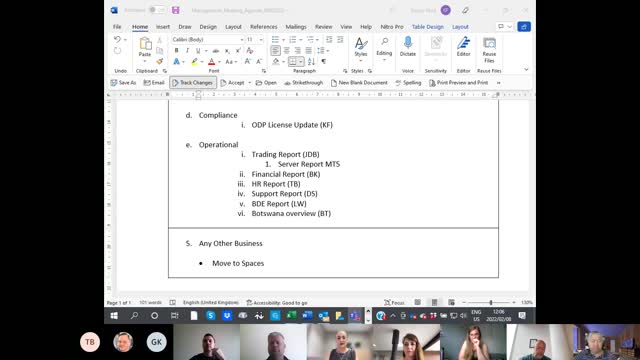The width and height of the screenshot is (640, 360).
Task: Click the Undo arrow icon
Action: (118, 40)
